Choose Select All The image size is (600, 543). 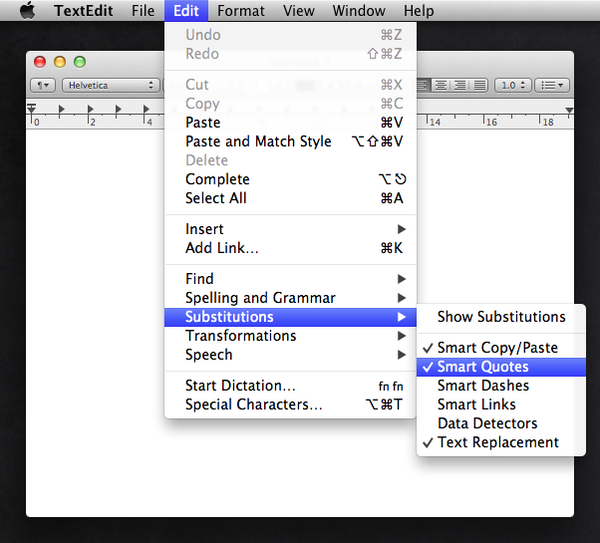290,198
